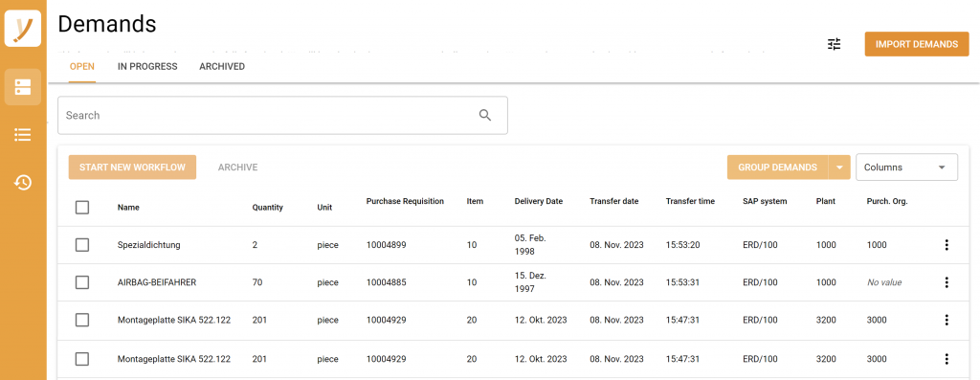This screenshot has width=980, height=380.
Task: Click Start New Workflow button
Action: [132, 168]
